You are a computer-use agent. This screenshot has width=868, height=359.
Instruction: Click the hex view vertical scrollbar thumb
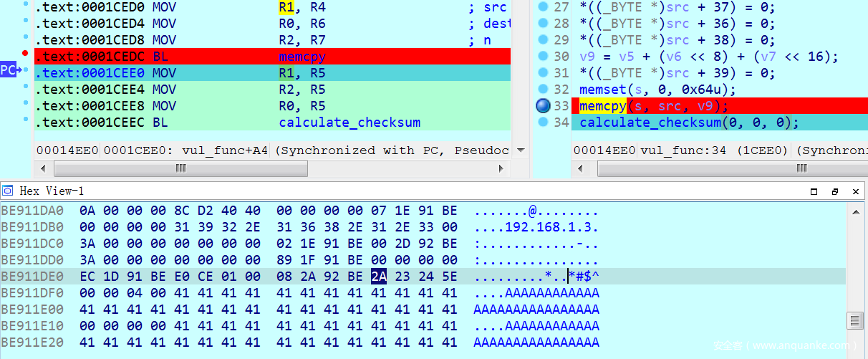854,320
